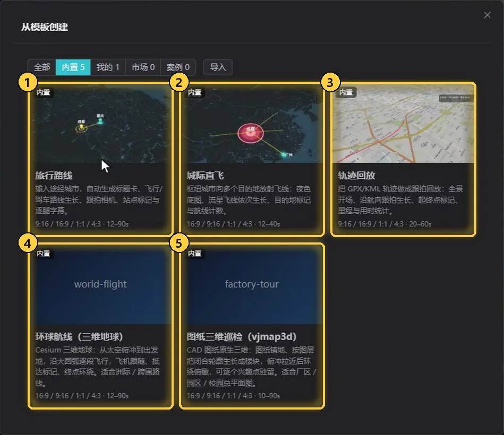Click the 导入 button

pyautogui.click(x=218, y=67)
